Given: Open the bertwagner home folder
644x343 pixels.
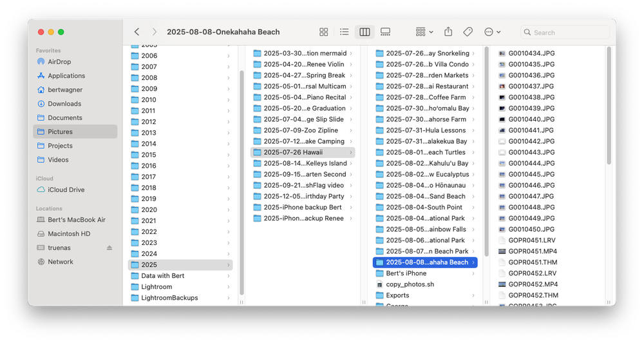Looking at the screenshot, I should coord(75,90).
